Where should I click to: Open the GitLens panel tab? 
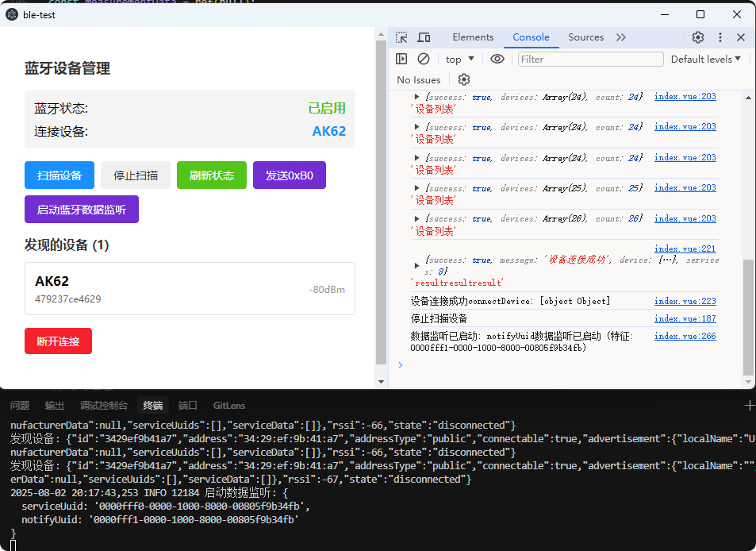coord(229,405)
